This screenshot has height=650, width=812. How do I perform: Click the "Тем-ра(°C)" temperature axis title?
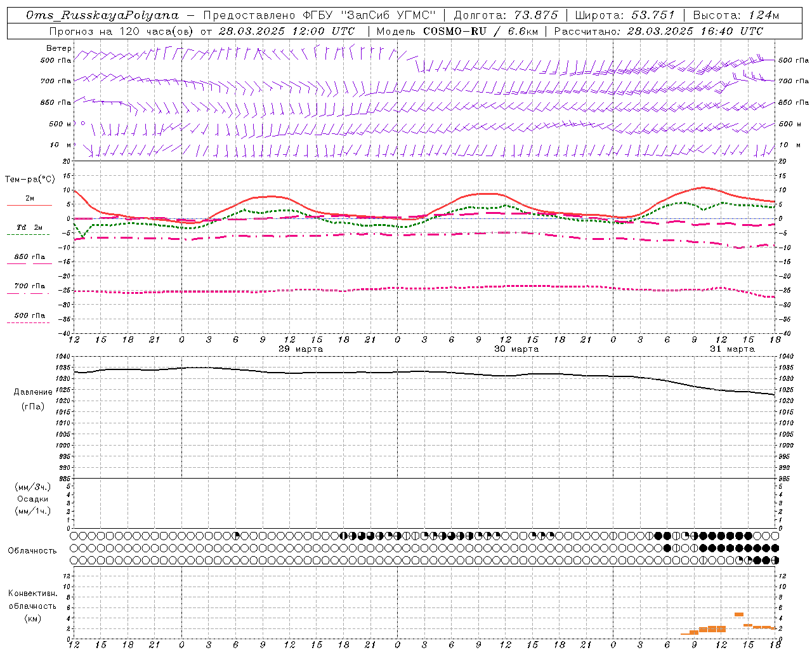point(30,180)
